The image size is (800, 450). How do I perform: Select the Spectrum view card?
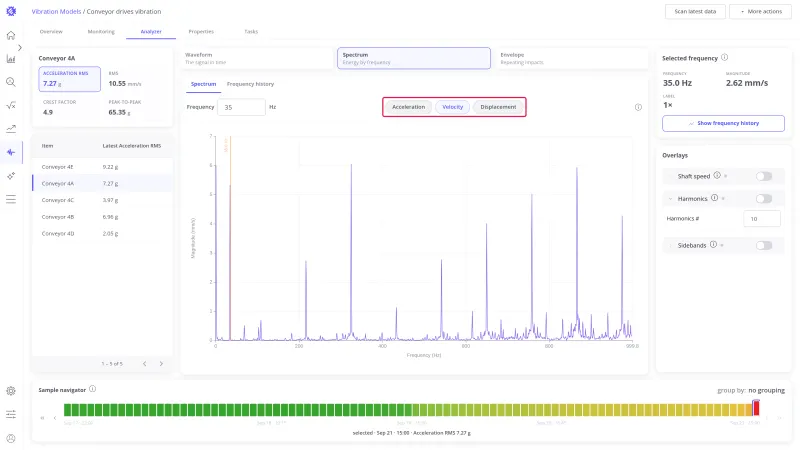414,58
